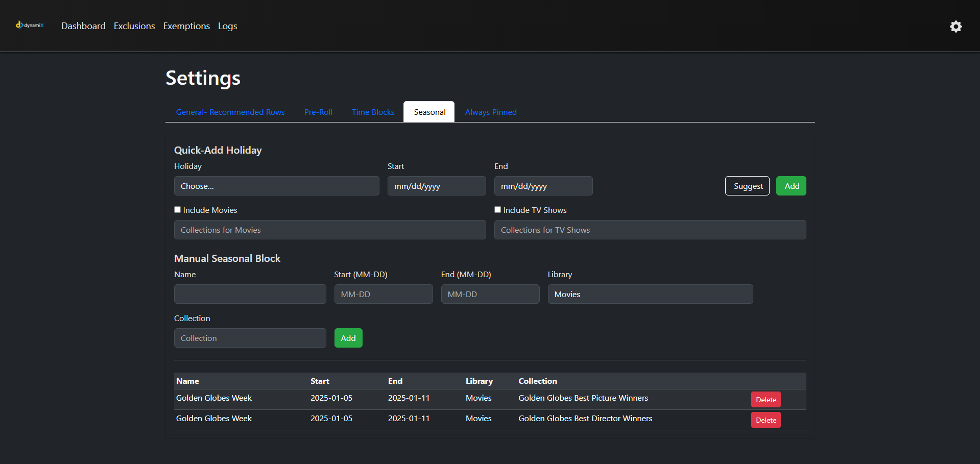980x464 pixels.
Task: Click Add for Manual Seasonal Block
Action: (348, 338)
